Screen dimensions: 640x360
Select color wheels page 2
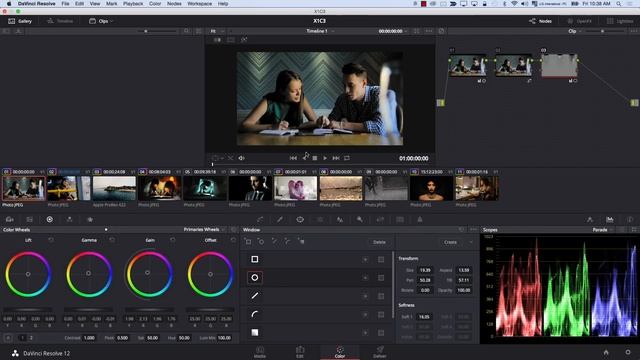point(31,338)
